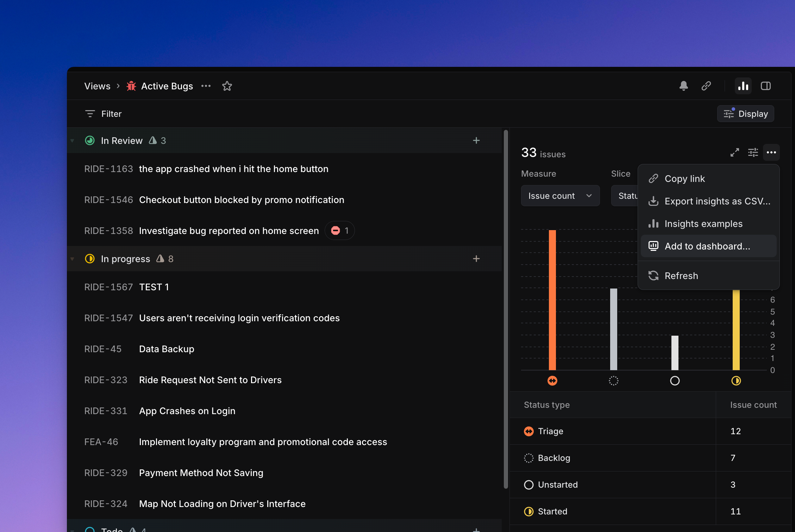The width and height of the screenshot is (795, 532).
Task: Click the notification bell icon
Action: 683,86
